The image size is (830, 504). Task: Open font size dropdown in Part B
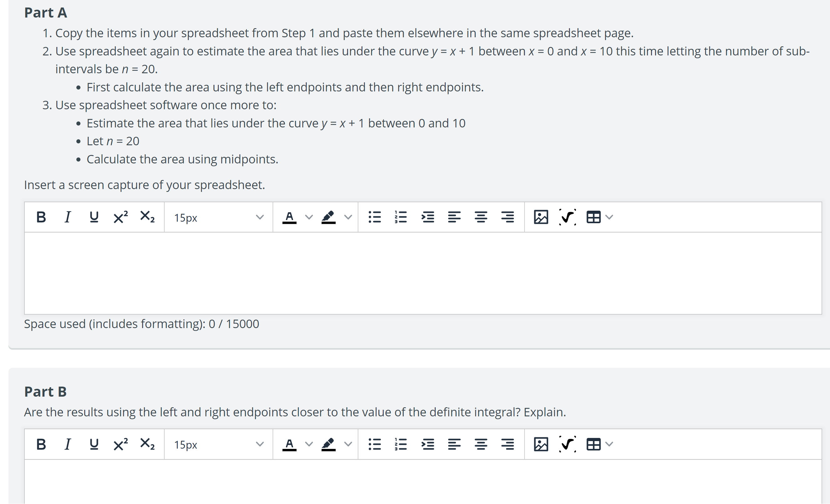coord(218,445)
